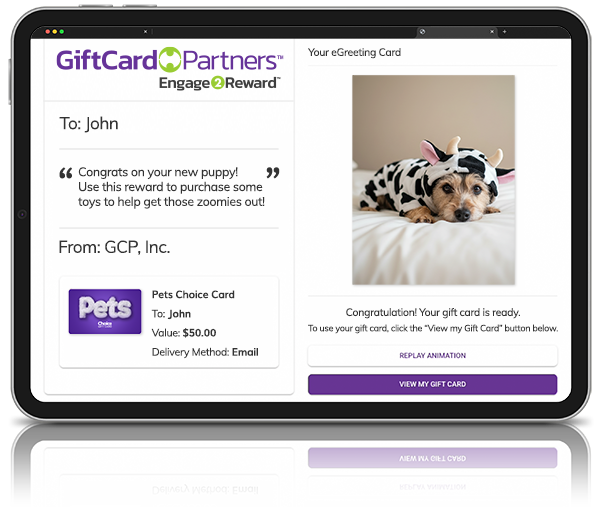Click the opening quotation mark icon
This screenshot has height=517, width=600.
(66, 173)
